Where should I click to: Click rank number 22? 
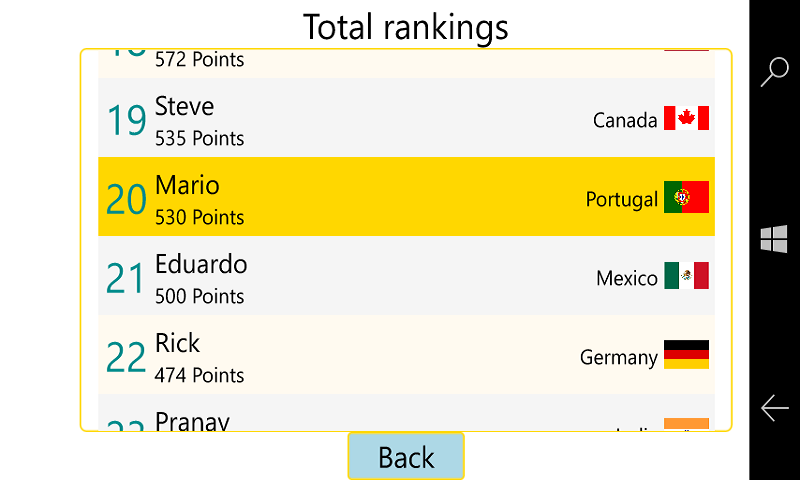coord(126,357)
